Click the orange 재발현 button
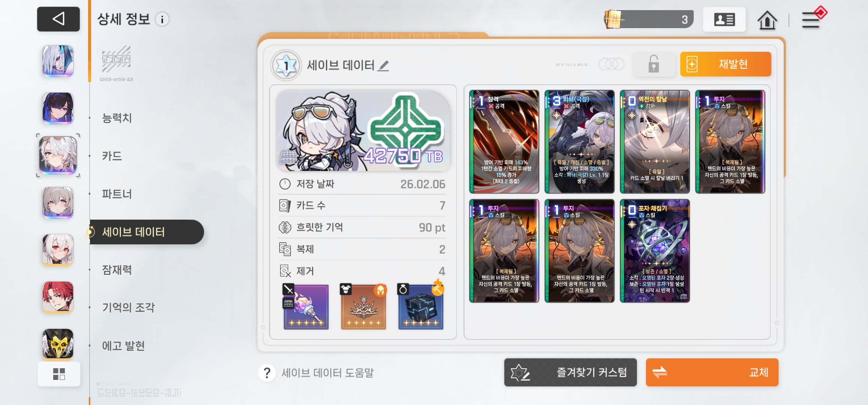The image size is (868, 405). coord(726,64)
